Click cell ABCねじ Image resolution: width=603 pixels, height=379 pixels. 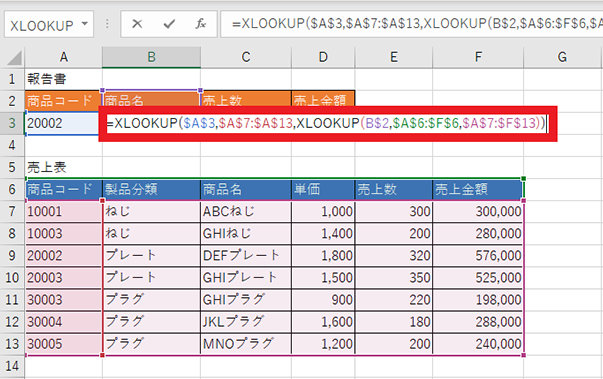tap(246, 211)
